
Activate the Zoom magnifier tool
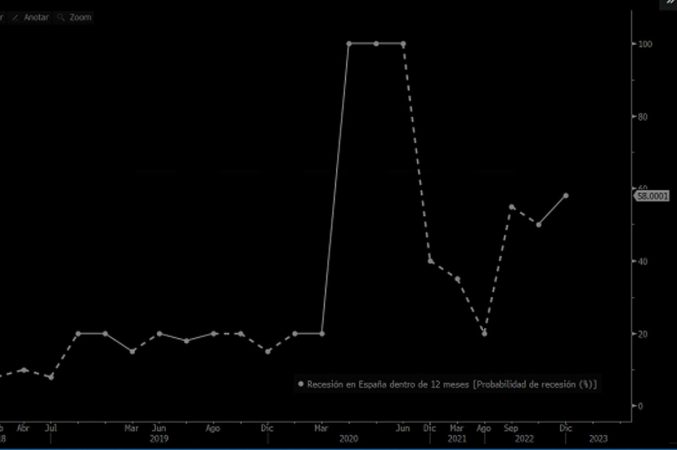[x=75, y=17]
